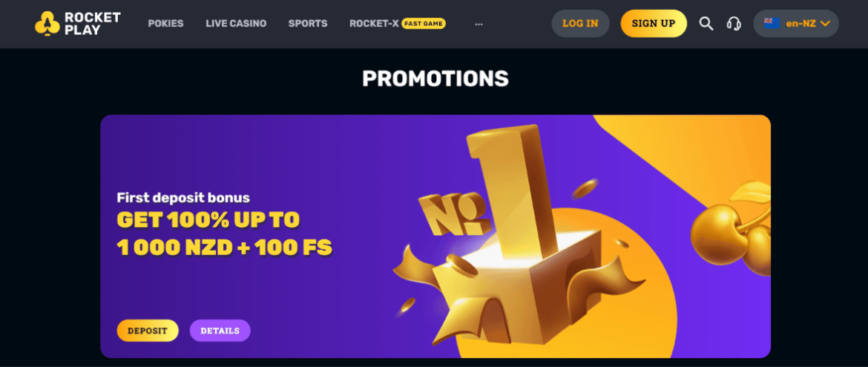Image resolution: width=868 pixels, height=367 pixels.
Task: Open the three-dots more menu
Action: 479,24
